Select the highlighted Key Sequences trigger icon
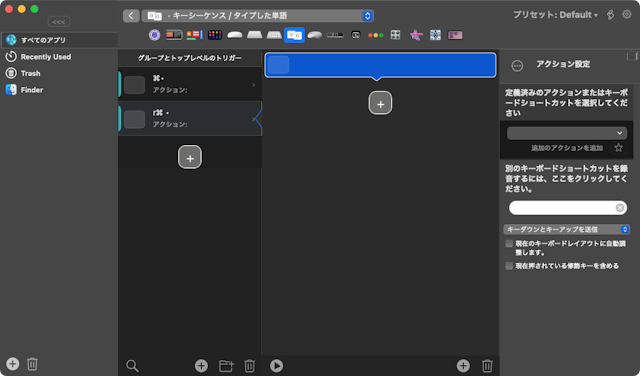This screenshot has width=640, height=376. [294, 35]
